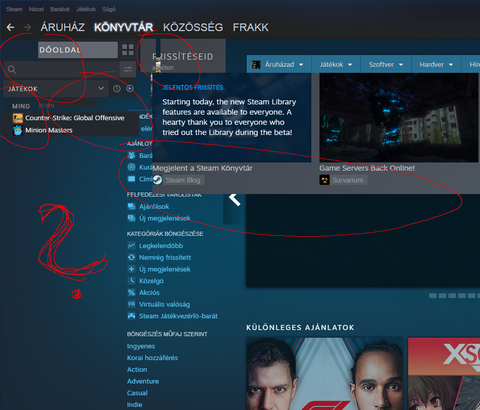The image size is (480, 410).
Task: Click the Ajánlások list icon
Action: tap(131, 207)
